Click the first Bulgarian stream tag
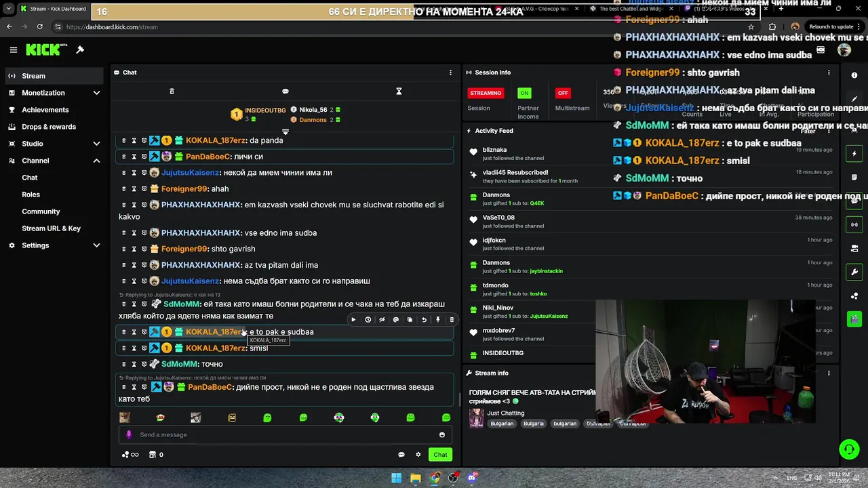Screen dimensions: 868x488 pyautogui.click(x=502, y=424)
